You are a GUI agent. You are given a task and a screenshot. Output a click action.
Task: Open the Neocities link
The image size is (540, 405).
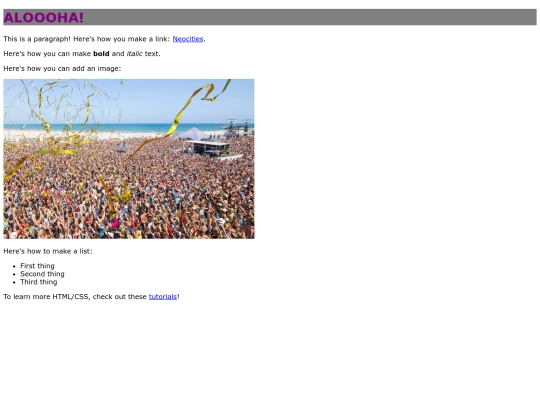[188, 39]
